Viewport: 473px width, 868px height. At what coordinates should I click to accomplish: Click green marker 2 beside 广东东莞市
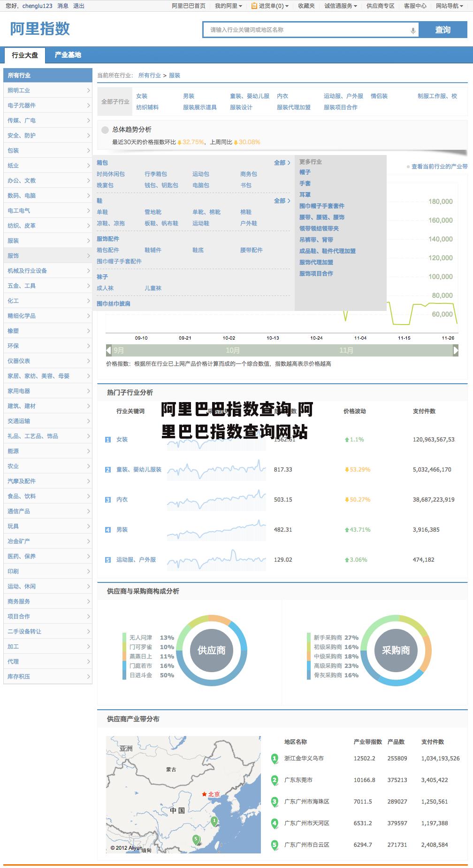tap(275, 780)
